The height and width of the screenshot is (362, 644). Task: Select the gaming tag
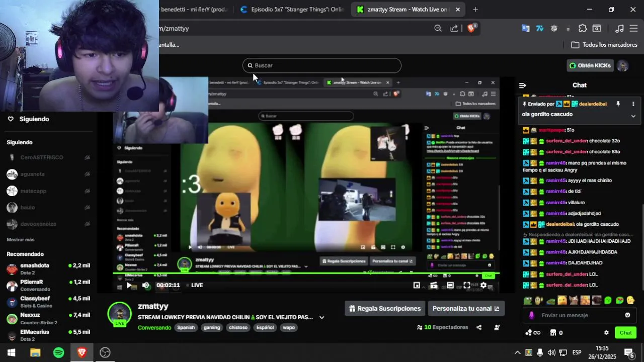pyautogui.click(x=212, y=327)
